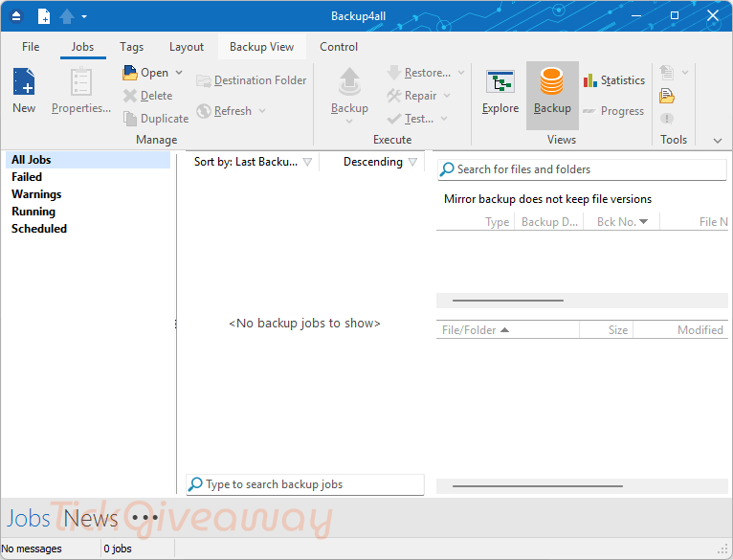Click the Jobs bottom navigation link

(x=28, y=519)
